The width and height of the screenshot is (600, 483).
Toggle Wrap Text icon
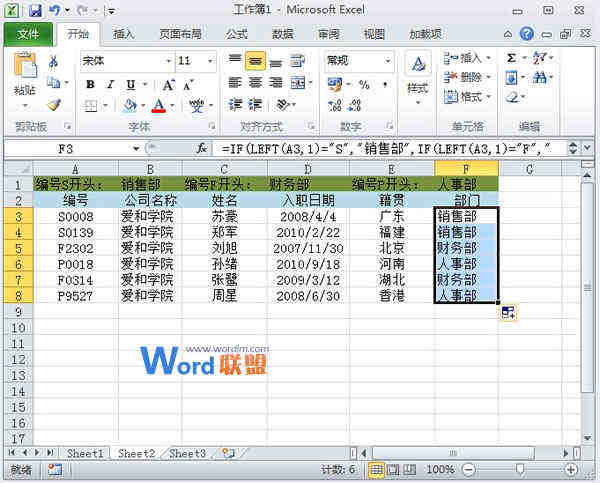coord(297,61)
